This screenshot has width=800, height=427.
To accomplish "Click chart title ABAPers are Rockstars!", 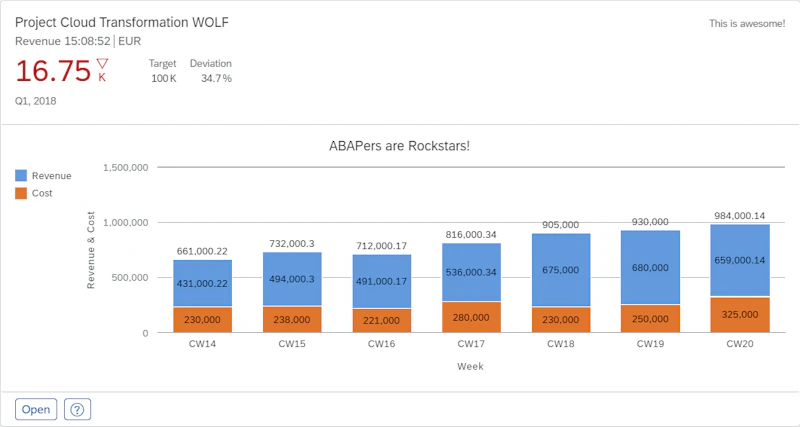I will tap(399, 146).
